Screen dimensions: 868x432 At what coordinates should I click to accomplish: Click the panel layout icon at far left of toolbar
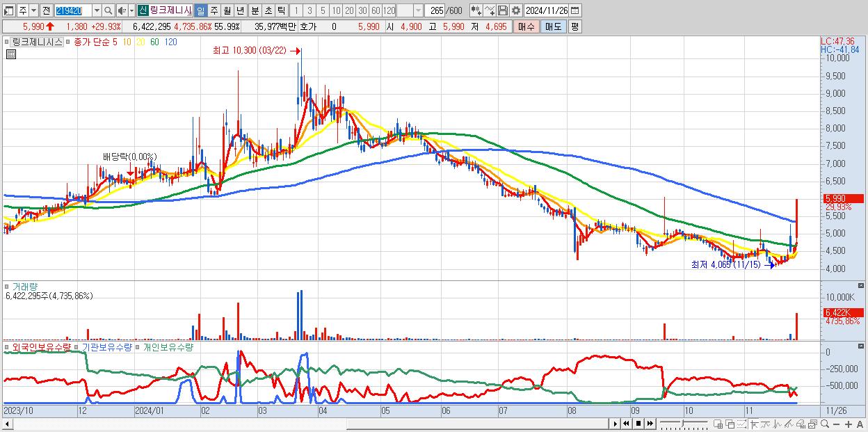[9, 10]
